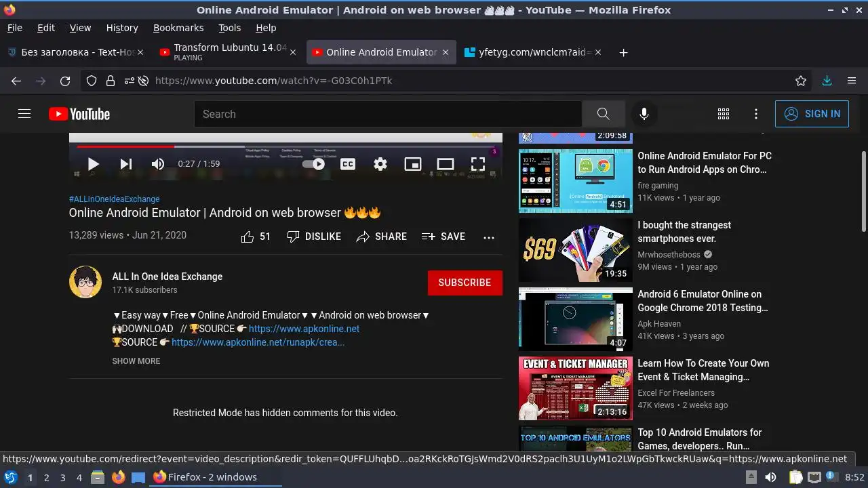Click the address bar URL
This screenshot has height=488, width=868.
pyautogui.click(x=273, y=81)
